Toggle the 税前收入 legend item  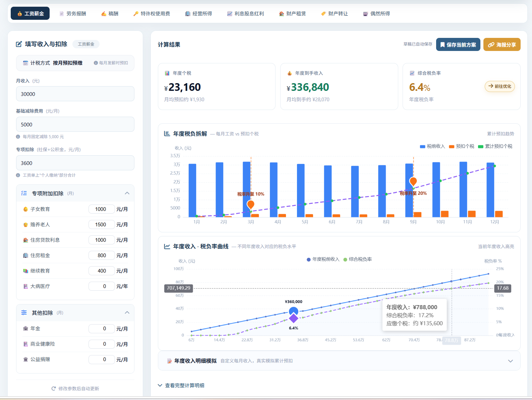coord(432,147)
